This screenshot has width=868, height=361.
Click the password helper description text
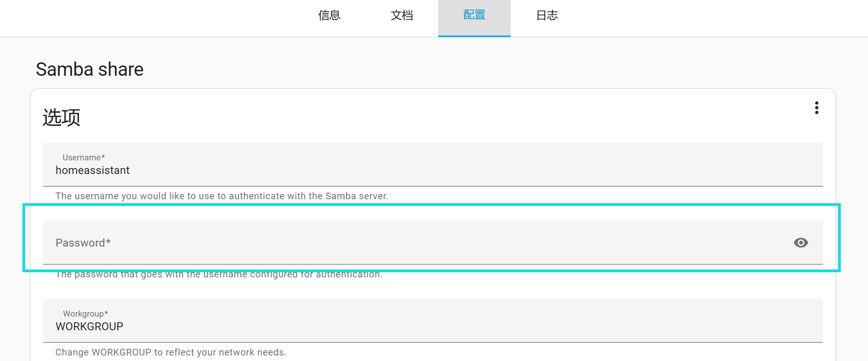[219, 275]
